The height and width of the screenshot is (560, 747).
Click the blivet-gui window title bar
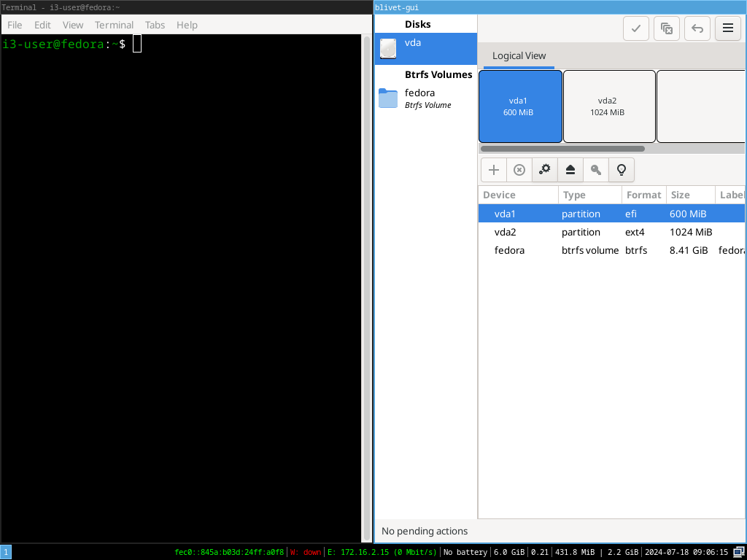pos(560,7)
